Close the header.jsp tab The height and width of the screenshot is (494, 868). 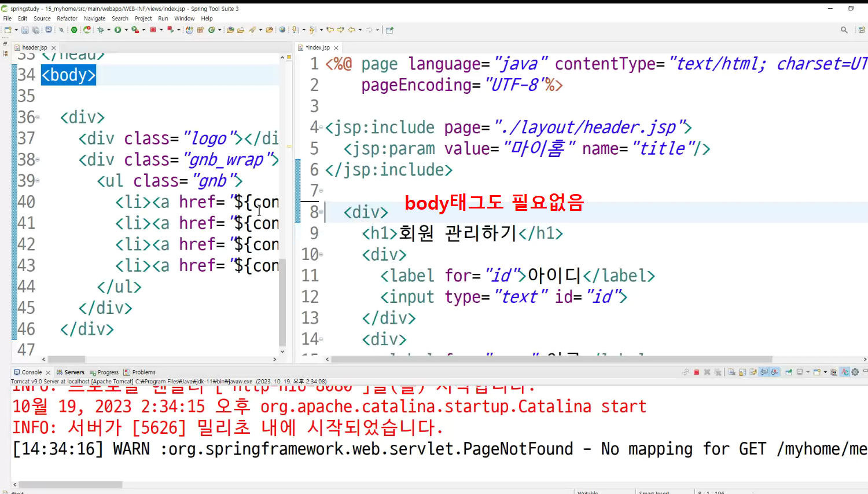point(53,47)
